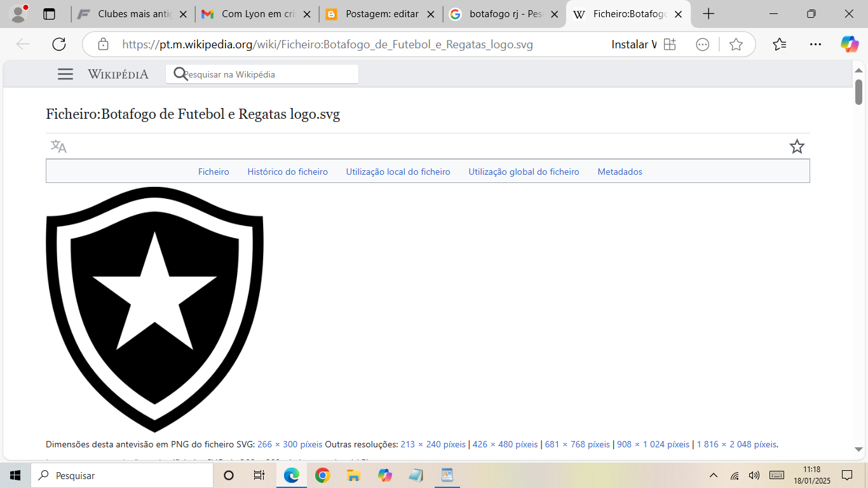This screenshot has height=488, width=868.
Task: Click the Botafogo shield logo image
Action: [x=154, y=309]
